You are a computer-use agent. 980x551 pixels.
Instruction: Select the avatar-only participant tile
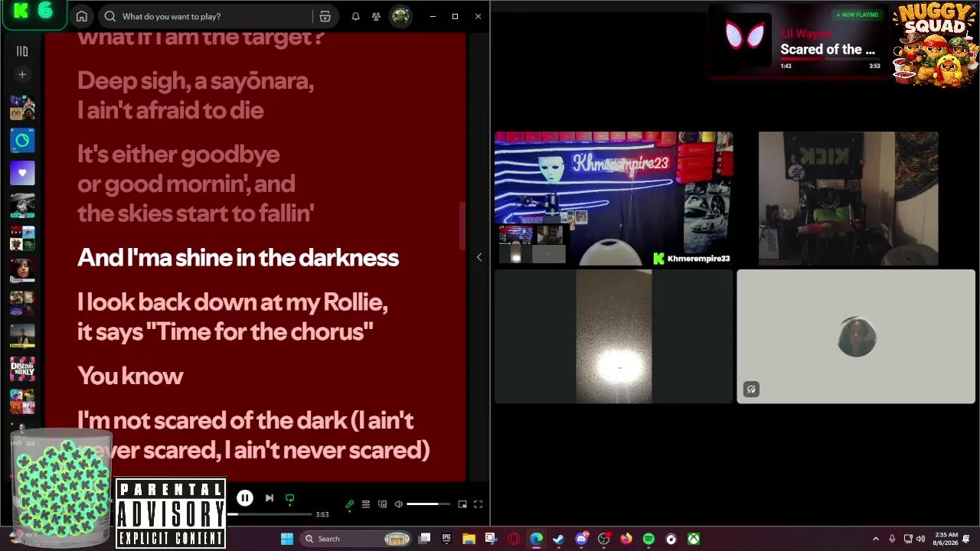[x=856, y=336]
